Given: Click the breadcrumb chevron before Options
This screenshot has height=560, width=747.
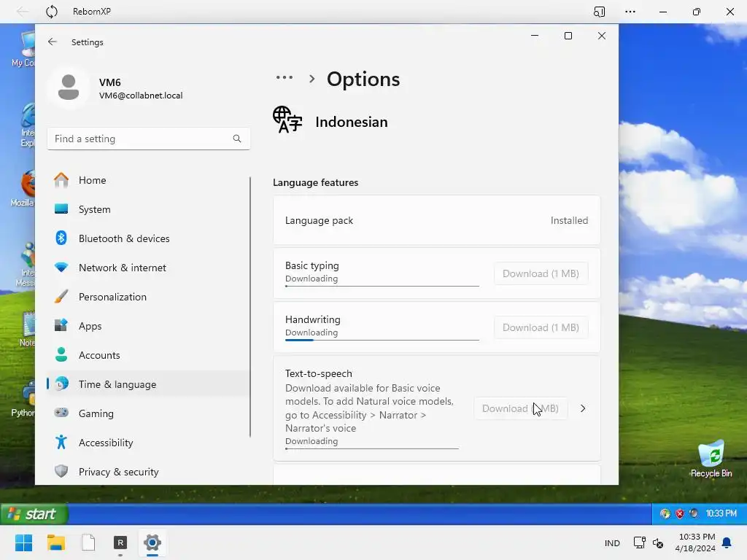Looking at the screenshot, I should 311,79.
